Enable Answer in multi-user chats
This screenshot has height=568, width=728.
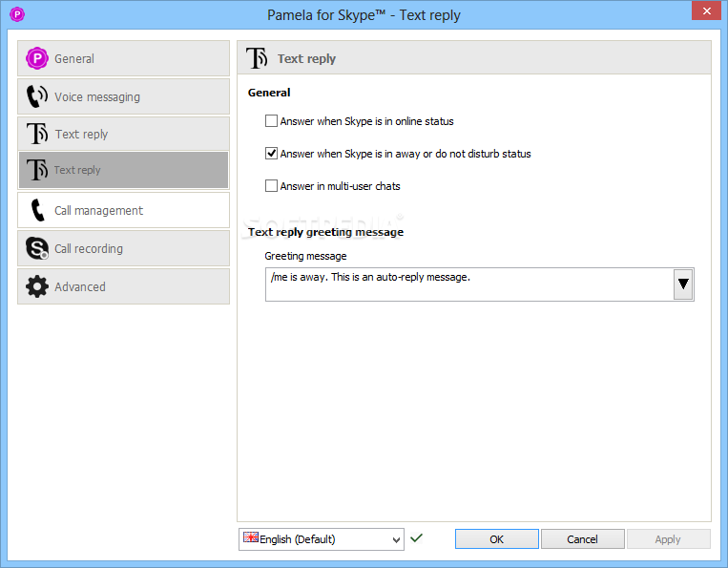click(271, 186)
